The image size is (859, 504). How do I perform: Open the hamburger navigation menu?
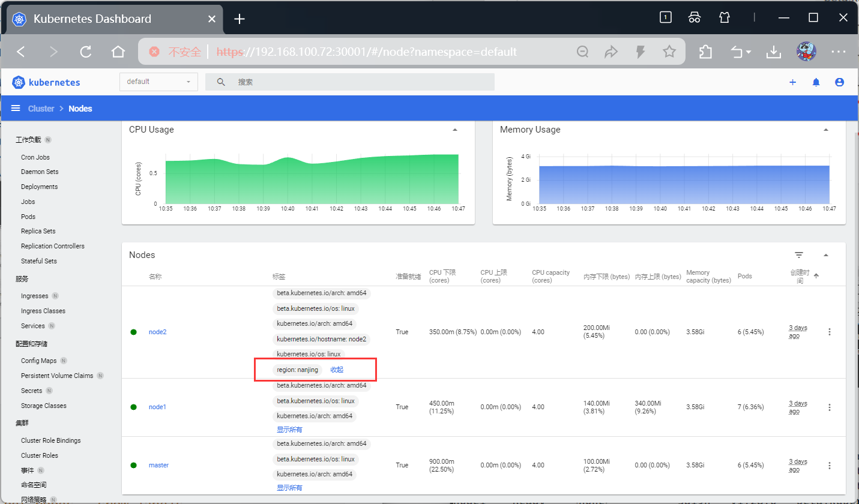coord(16,109)
